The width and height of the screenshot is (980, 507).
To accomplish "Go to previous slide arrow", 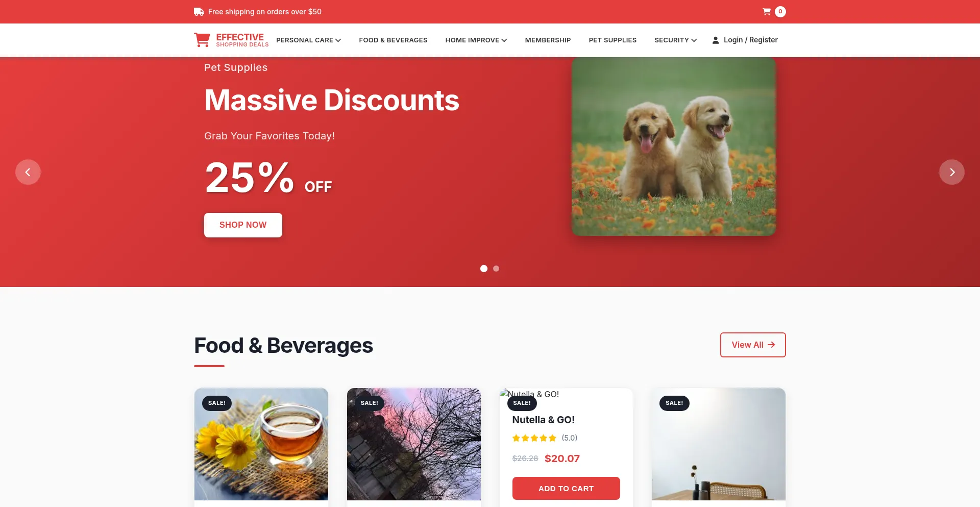I will click(x=28, y=172).
